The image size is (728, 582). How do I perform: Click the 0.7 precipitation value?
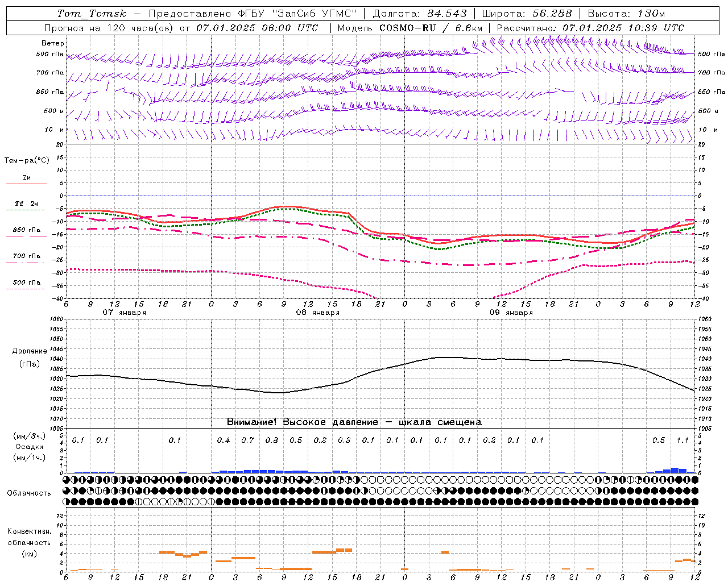(x=247, y=440)
